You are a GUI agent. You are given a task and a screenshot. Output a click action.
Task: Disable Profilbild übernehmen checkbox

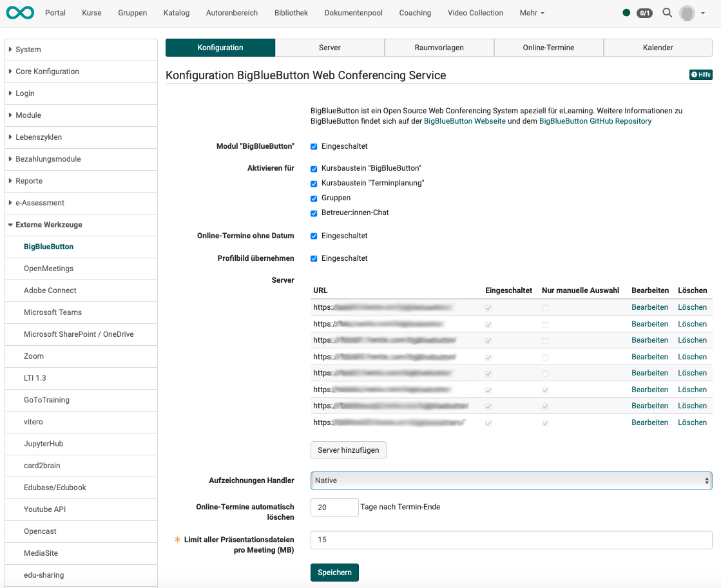pyautogui.click(x=314, y=259)
